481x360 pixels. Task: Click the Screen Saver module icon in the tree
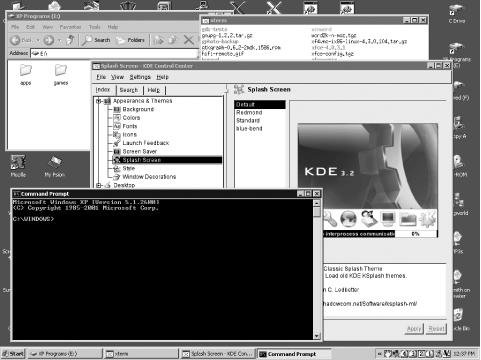click(117, 152)
